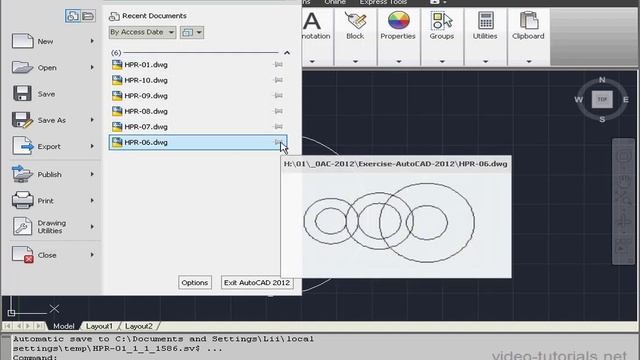Click the Clipboard panel icon
Image resolution: width=640 pixels, height=360 pixels.
[529, 20]
